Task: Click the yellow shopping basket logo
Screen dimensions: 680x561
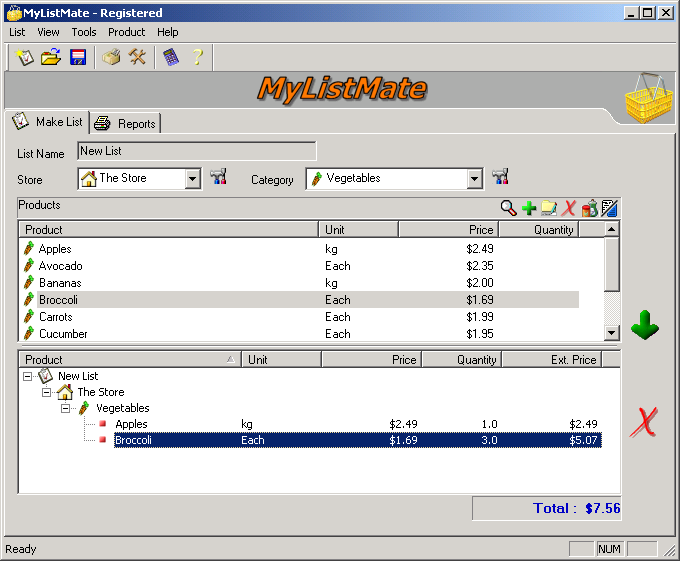Action: click(x=649, y=98)
